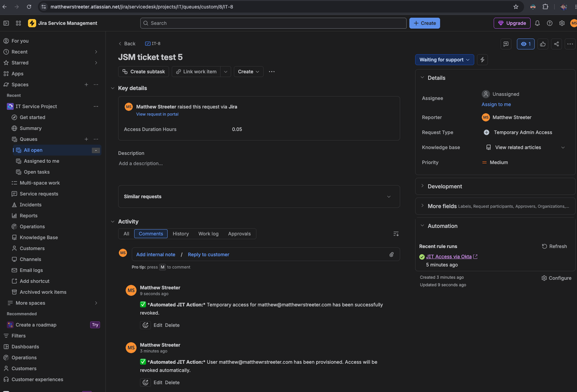This screenshot has width=577, height=392.
Task: Click the blue Create button in header
Action: pos(425,23)
